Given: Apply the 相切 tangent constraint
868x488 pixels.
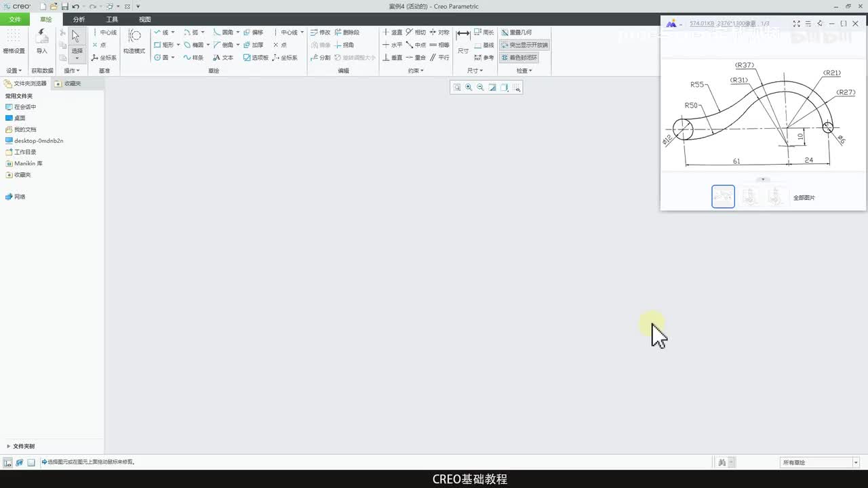Looking at the screenshot, I should pyautogui.click(x=416, y=32).
